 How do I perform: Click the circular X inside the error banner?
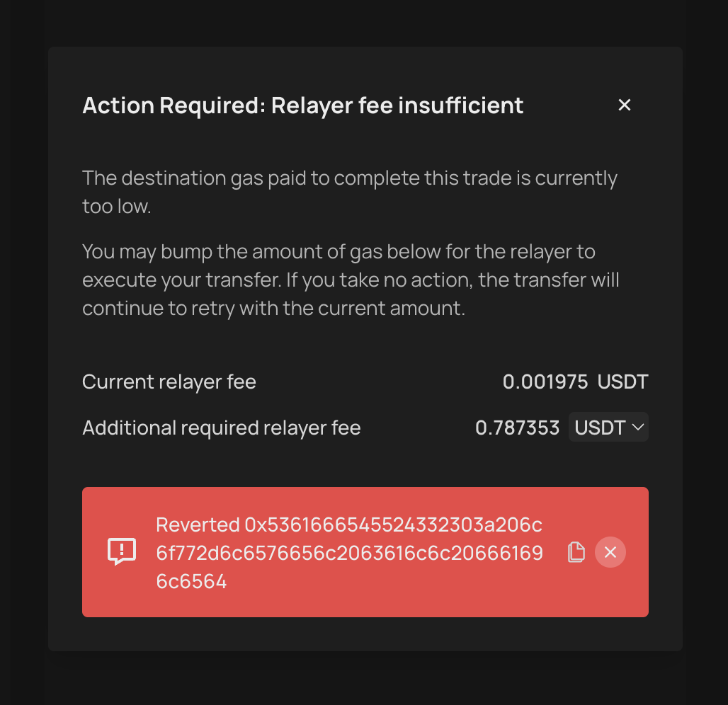610,552
